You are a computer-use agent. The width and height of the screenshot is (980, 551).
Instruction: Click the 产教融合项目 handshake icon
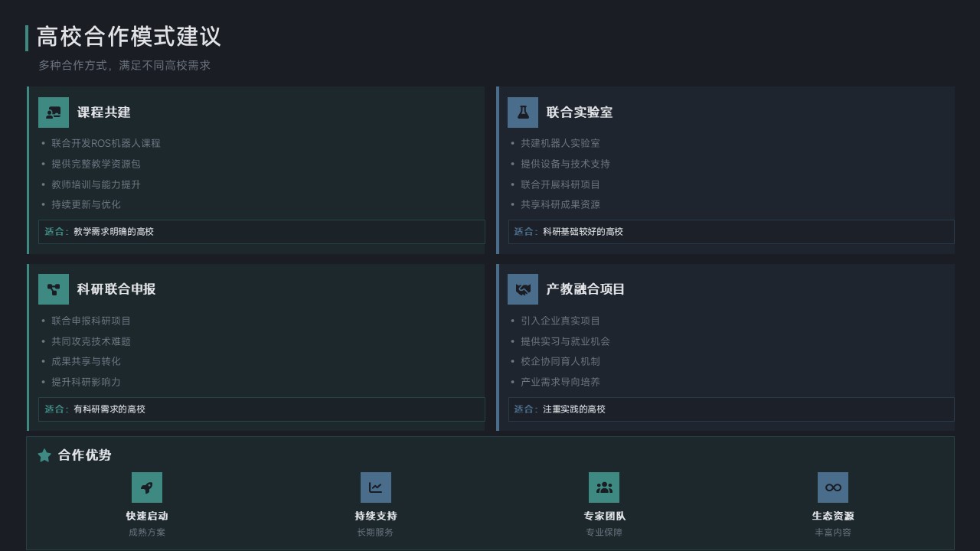(523, 289)
